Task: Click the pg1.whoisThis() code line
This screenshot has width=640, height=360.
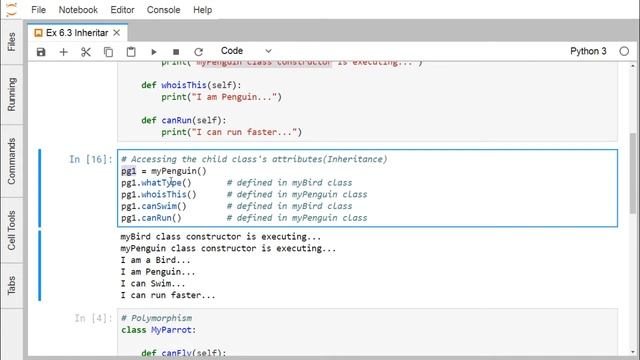Action: [159, 195]
